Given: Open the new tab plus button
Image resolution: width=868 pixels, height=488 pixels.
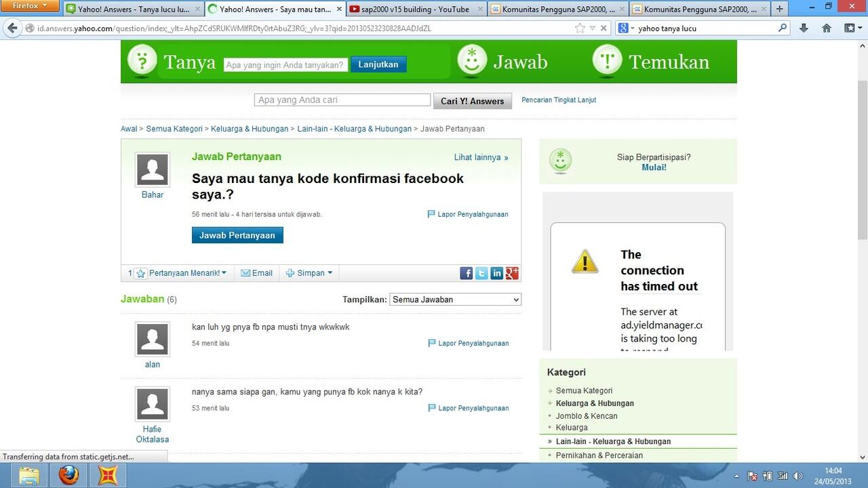Looking at the screenshot, I should pos(780,9).
